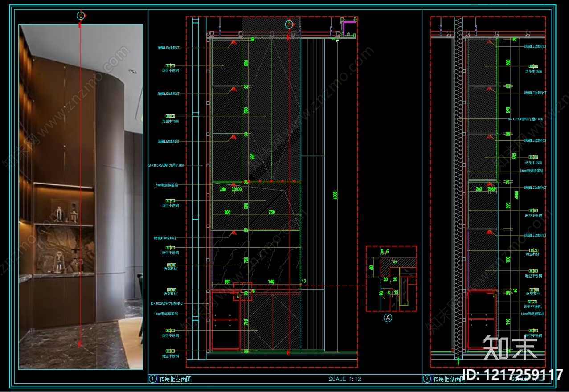
Task: Click the section marker circle atop the elevation
Action: coord(289,24)
